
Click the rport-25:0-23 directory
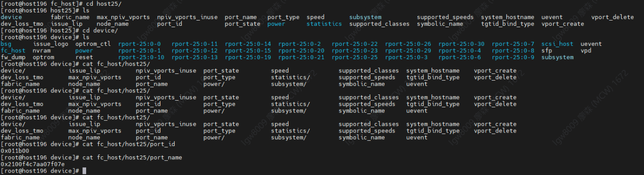tap(355, 51)
